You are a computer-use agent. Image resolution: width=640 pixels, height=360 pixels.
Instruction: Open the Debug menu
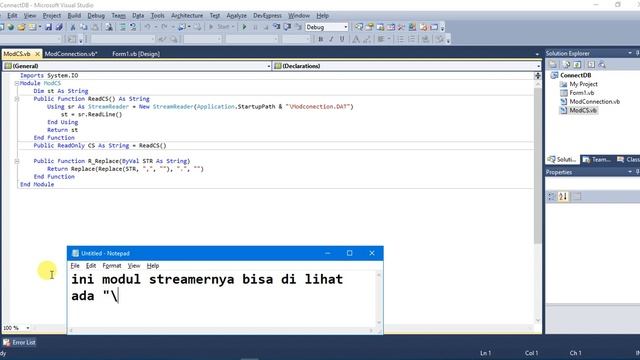[96, 16]
